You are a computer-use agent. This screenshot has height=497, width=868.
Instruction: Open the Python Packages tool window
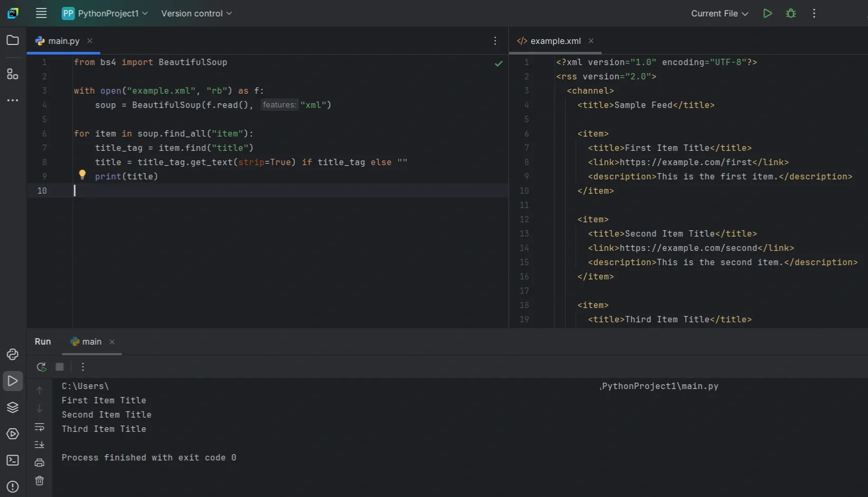(13, 408)
